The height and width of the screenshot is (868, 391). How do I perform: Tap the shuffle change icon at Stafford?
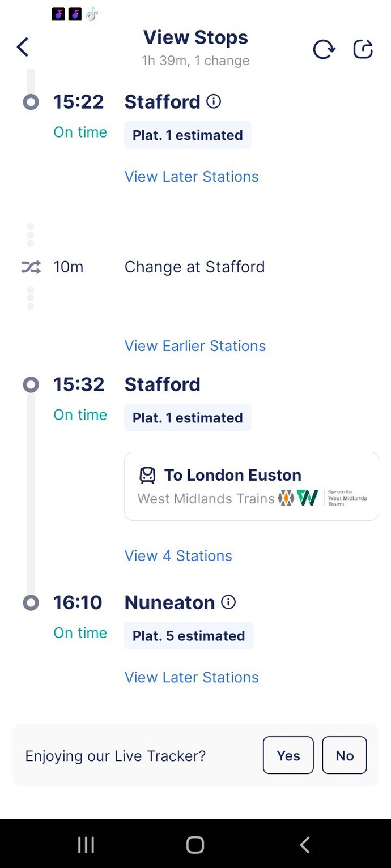pyautogui.click(x=31, y=268)
